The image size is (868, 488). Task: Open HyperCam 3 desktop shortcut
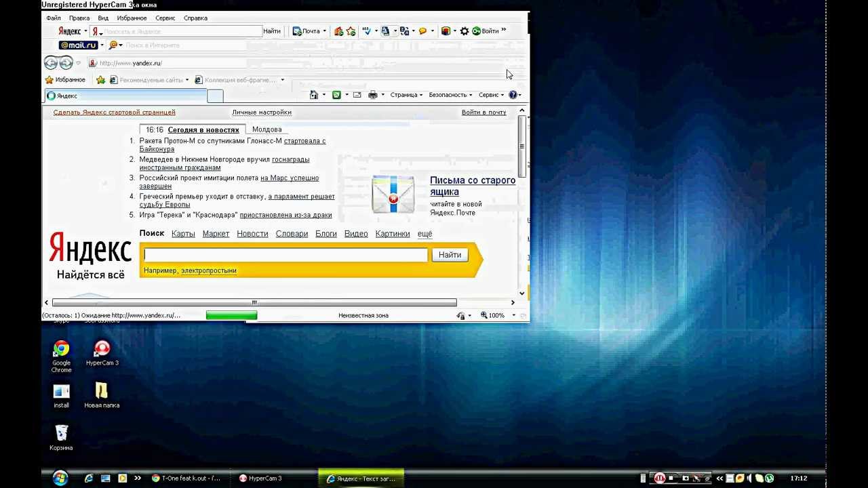pos(102,354)
